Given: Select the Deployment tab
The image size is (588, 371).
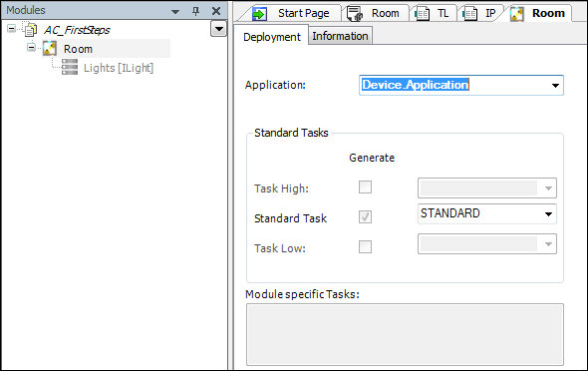Looking at the screenshot, I should (x=271, y=37).
